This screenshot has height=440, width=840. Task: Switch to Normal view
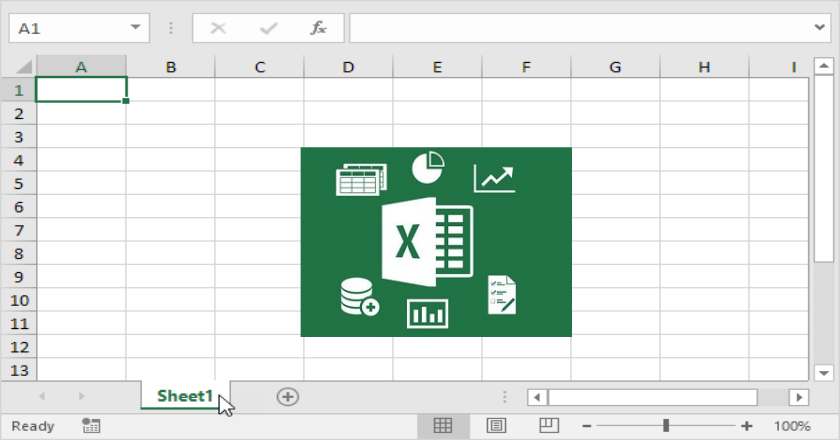pyautogui.click(x=443, y=426)
